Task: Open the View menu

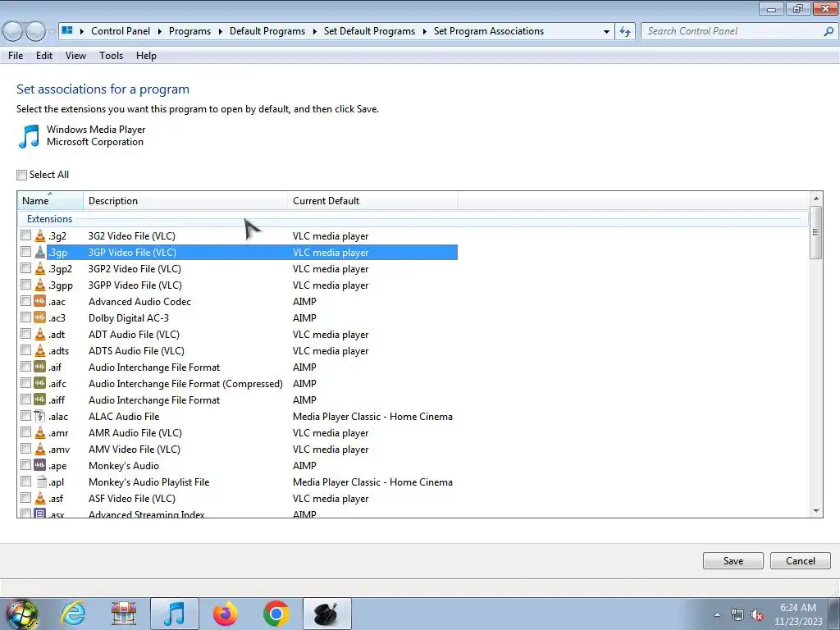Action: [75, 56]
